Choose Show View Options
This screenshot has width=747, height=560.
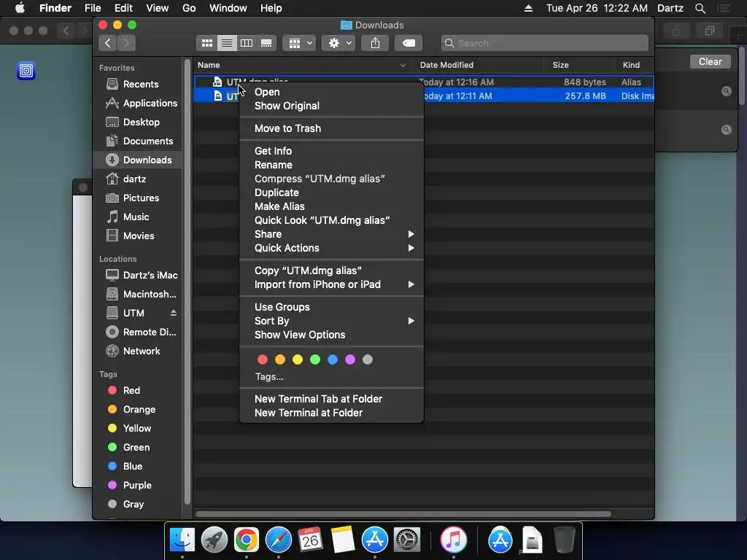point(331,335)
